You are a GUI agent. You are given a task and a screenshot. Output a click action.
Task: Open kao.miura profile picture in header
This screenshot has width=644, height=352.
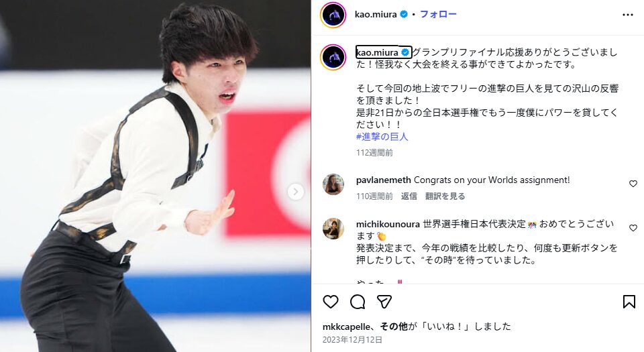333,15
